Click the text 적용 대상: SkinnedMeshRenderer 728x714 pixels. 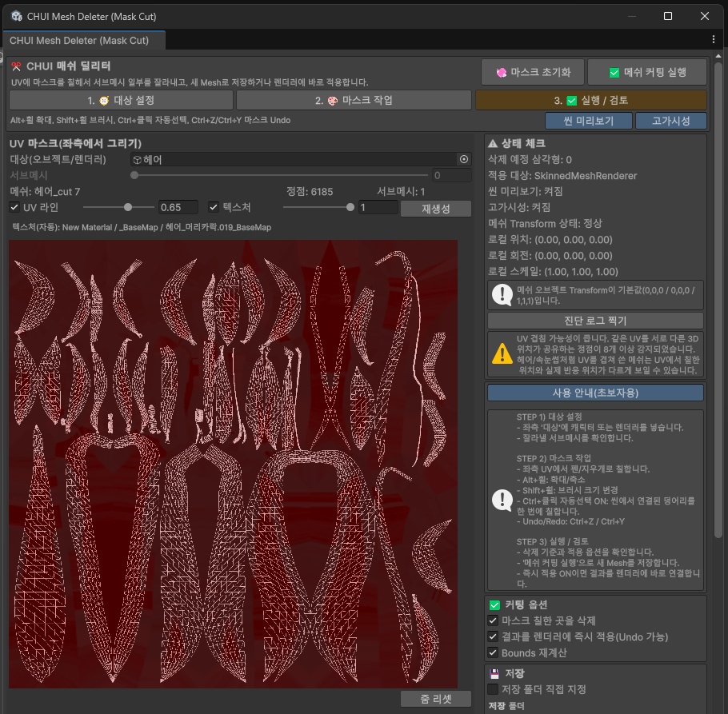point(562,176)
